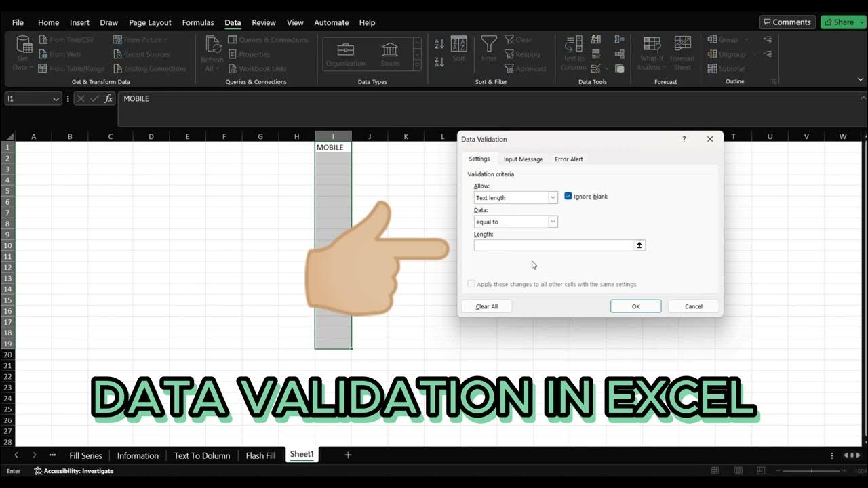Toggle the Ignore blank checkbox
The width and height of the screenshot is (868, 488).
tap(568, 197)
